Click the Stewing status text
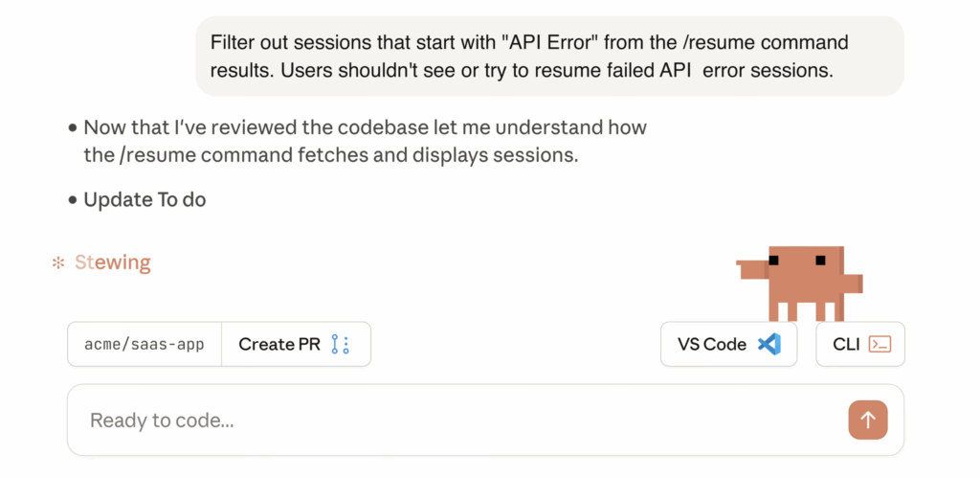 [112, 262]
